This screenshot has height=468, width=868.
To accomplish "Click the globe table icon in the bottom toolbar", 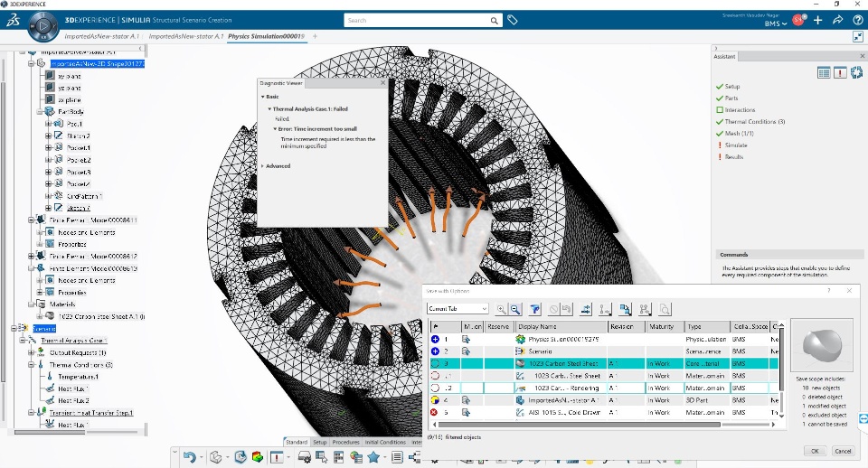I will point(356,457).
